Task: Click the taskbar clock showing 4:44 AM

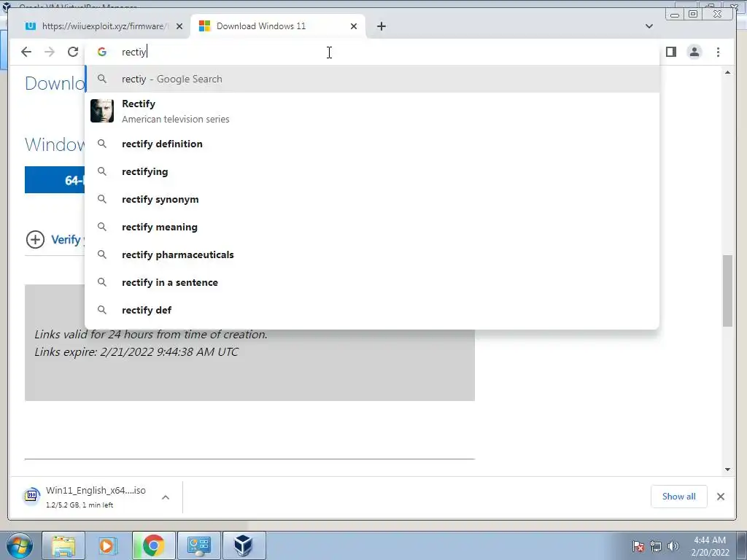Action: pyautogui.click(x=710, y=546)
